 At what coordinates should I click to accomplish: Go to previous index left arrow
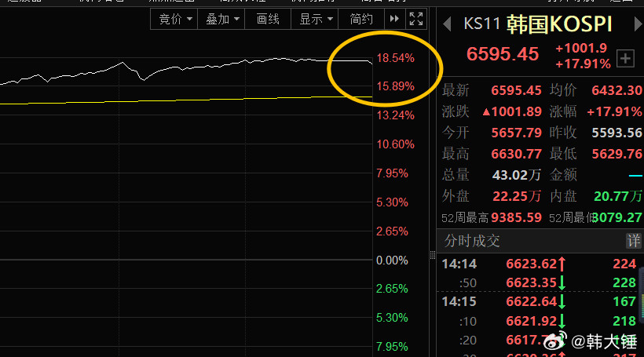click(x=448, y=24)
